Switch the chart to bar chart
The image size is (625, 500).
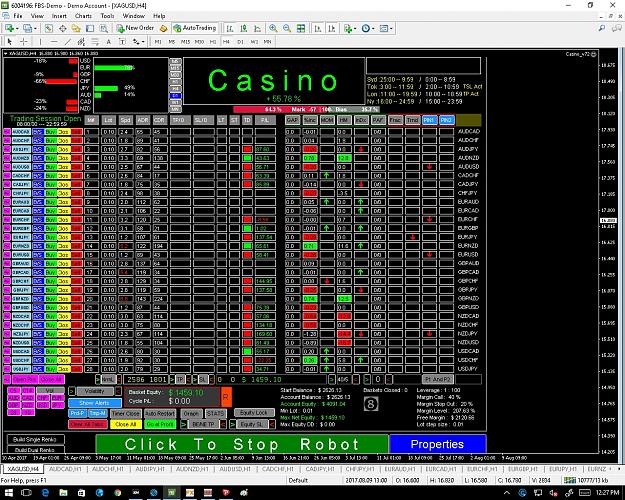pyautogui.click(x=230, y=28)
